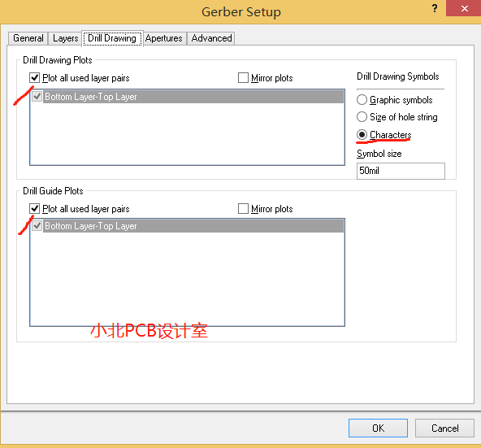Select the Bottom Layer-Top Layer row text in Drill Drawing Plots
481x448 pixels.
point(91,97)
